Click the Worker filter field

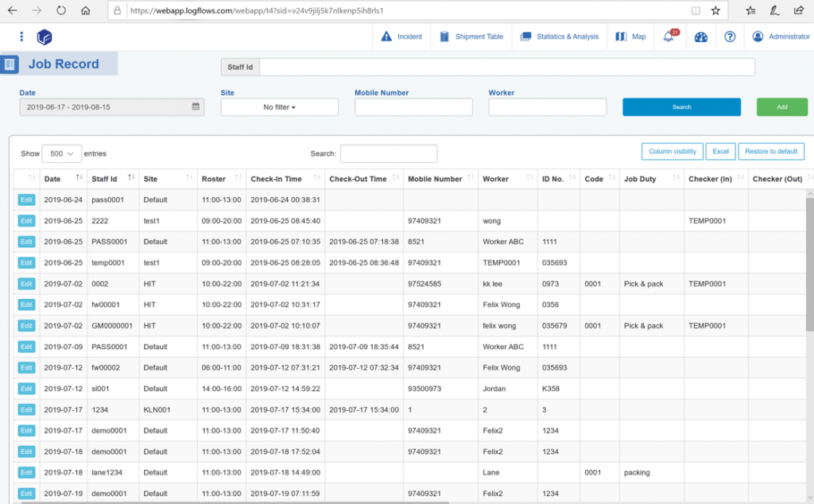[x=547, y=107]
